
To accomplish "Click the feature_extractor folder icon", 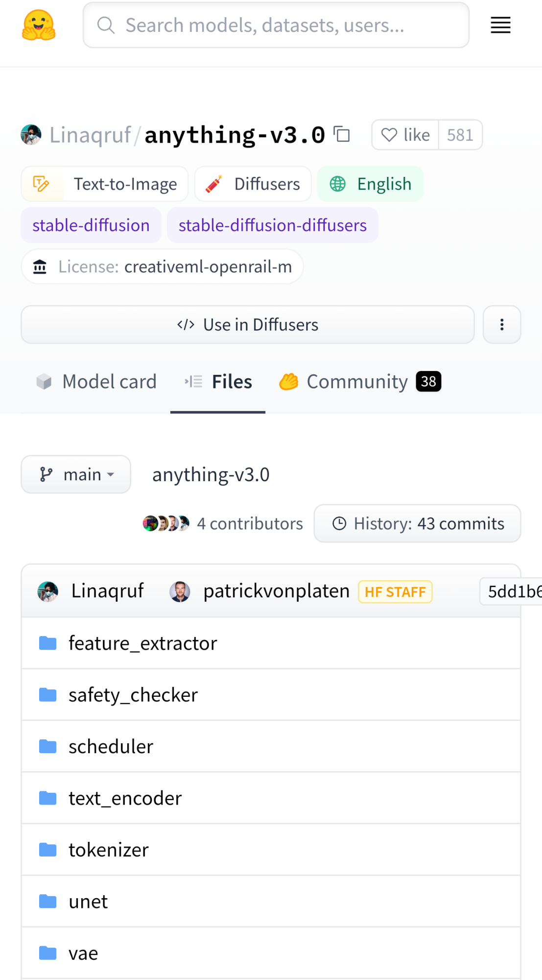I will tap(48, 643).
